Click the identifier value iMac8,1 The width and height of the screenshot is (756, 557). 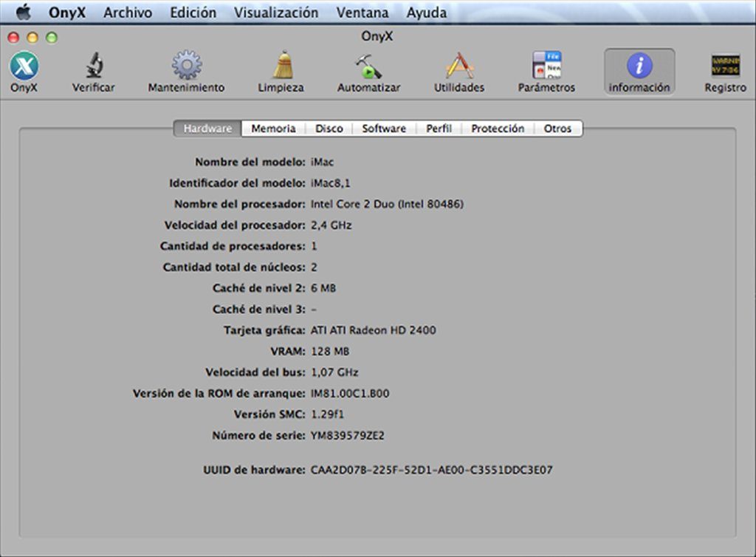(x=330, y=183)
